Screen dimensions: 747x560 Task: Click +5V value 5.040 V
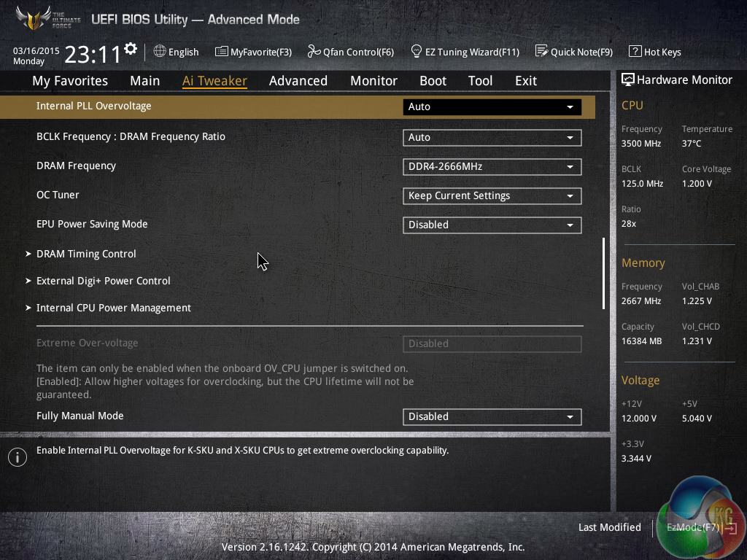(x=697, y=418)
